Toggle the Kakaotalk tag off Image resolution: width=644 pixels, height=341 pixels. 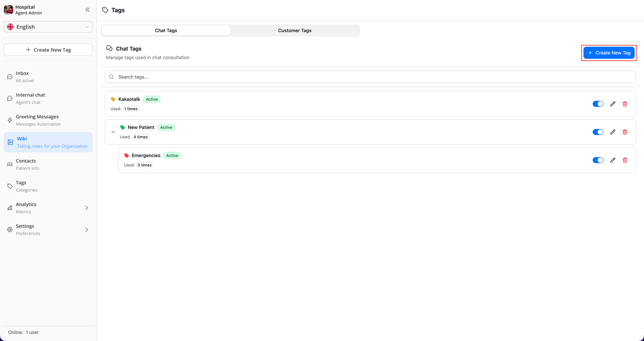[x=598, y=104]
